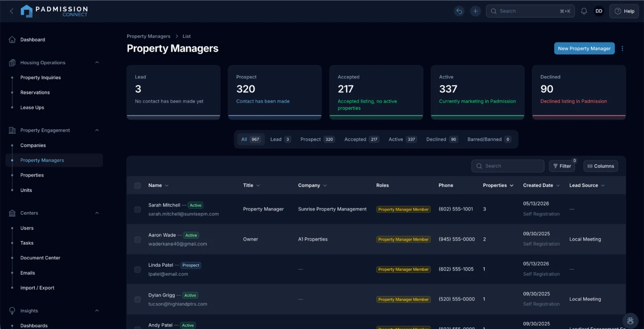The width and height of the screenshot is (644, 329).
Task: Click the undo arrow icon in header
Action: (459, 11)
